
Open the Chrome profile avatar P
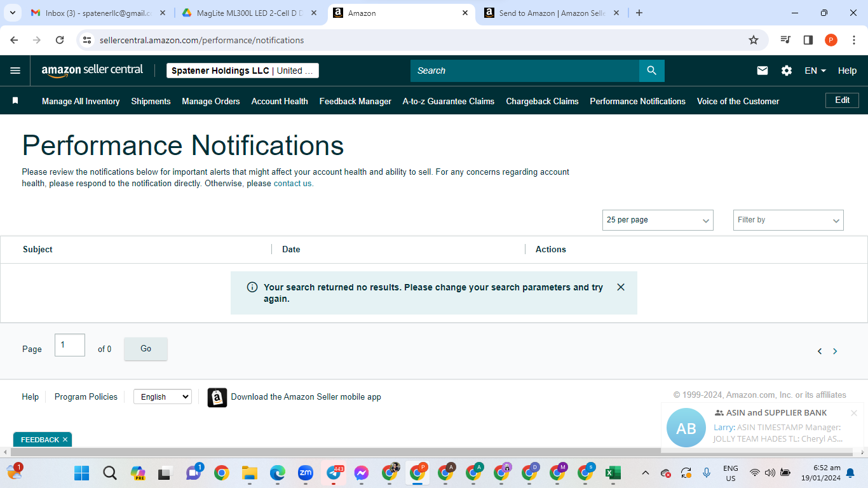(x=831, y=40)
